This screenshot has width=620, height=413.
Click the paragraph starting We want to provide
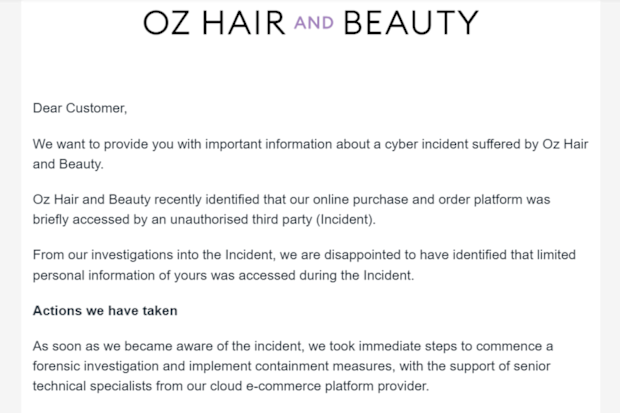(x=310, y=154)
